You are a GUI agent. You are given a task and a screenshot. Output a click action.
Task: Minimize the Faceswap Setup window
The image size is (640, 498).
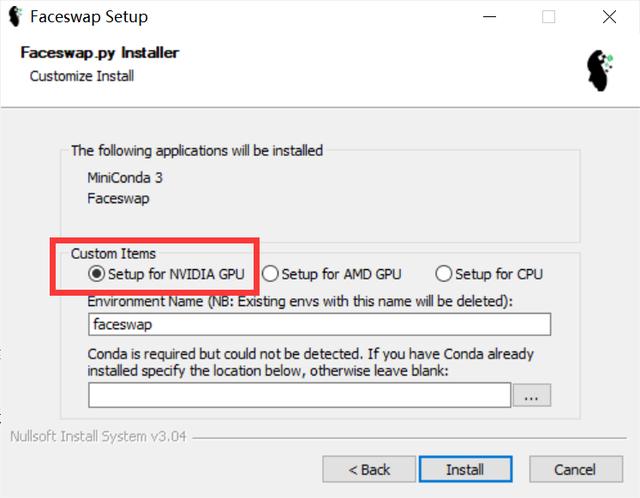click(x=487, y=17)
